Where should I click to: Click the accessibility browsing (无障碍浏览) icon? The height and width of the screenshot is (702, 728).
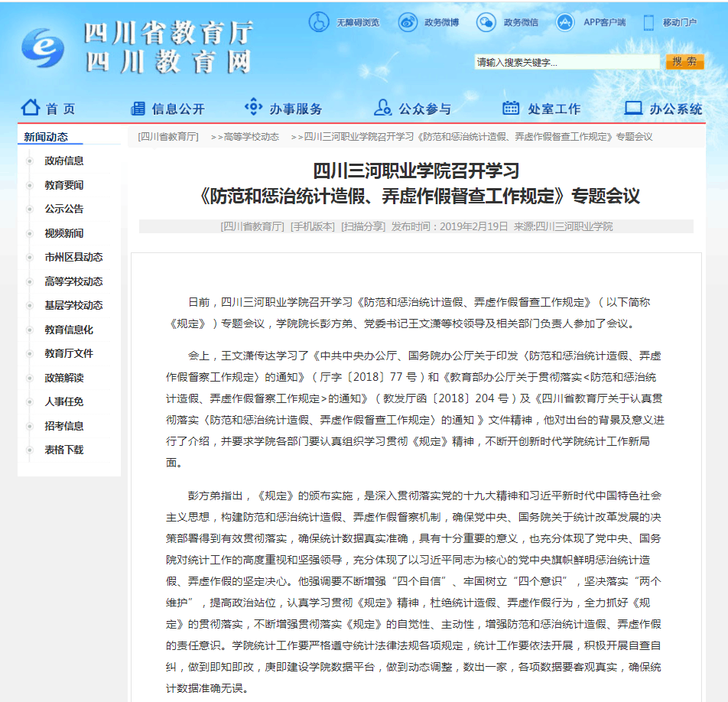tap(319, 22)
